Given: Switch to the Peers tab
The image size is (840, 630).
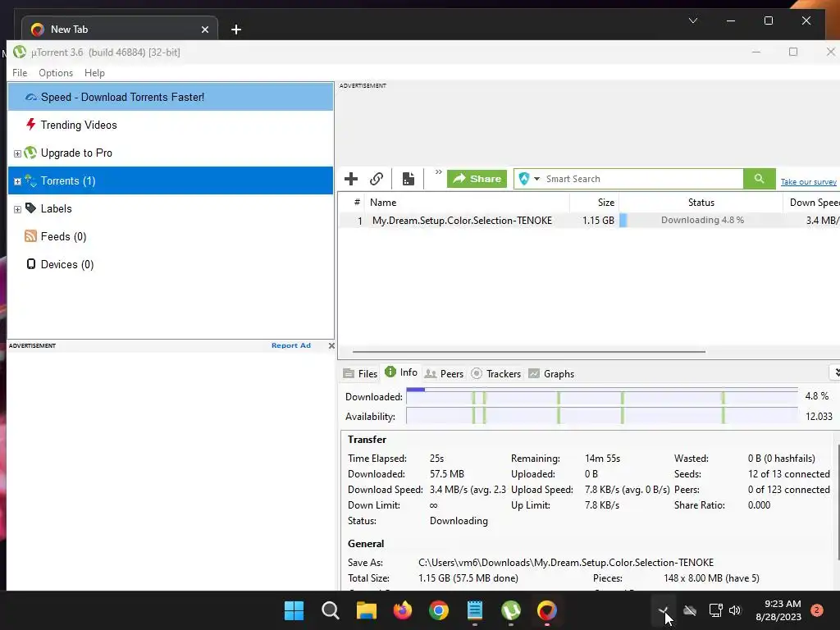Looking at the screenshot, I should tap(444, 374).
